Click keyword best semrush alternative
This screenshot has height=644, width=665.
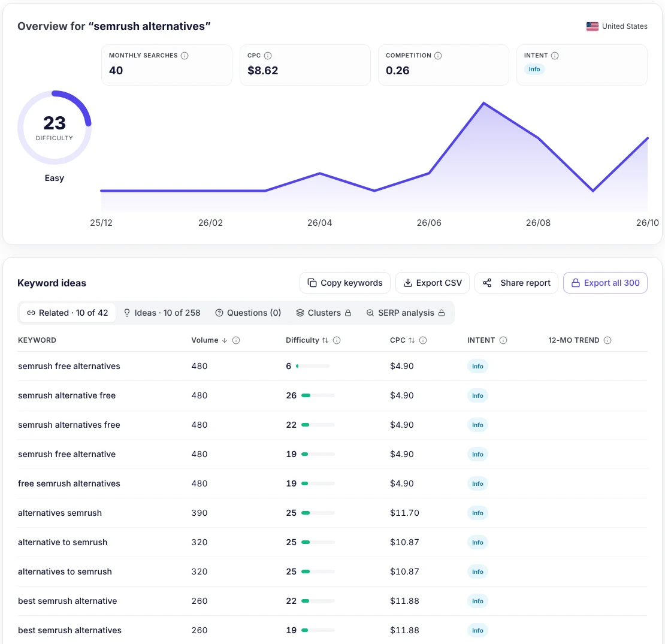(68, 601)
